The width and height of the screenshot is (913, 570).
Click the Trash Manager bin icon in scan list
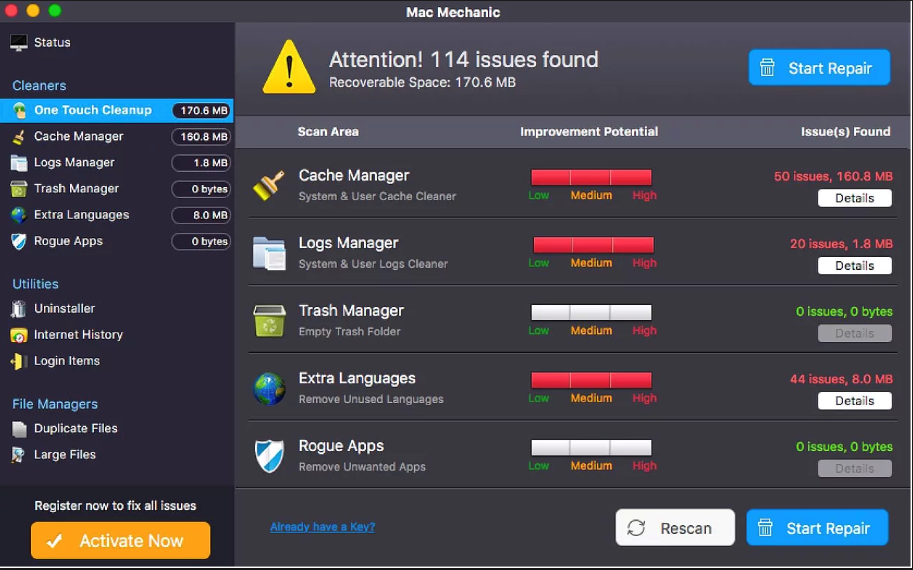[268, 321]
